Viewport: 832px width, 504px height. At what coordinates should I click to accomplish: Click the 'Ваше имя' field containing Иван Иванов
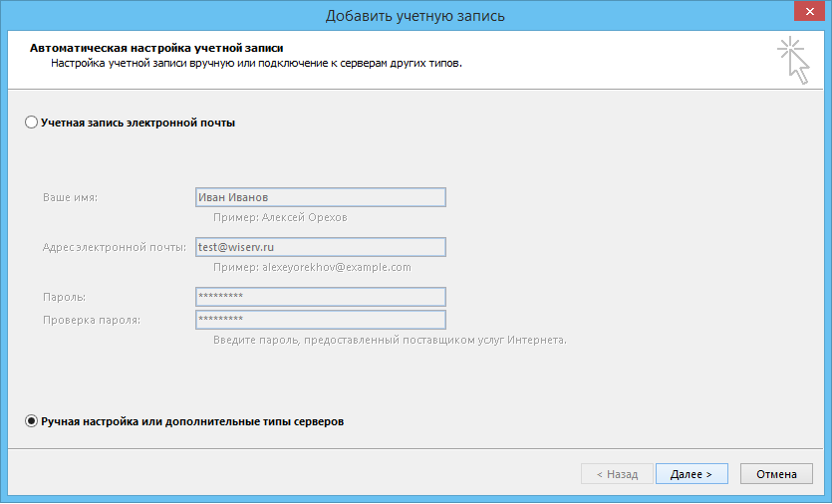(x=320, y=197)
